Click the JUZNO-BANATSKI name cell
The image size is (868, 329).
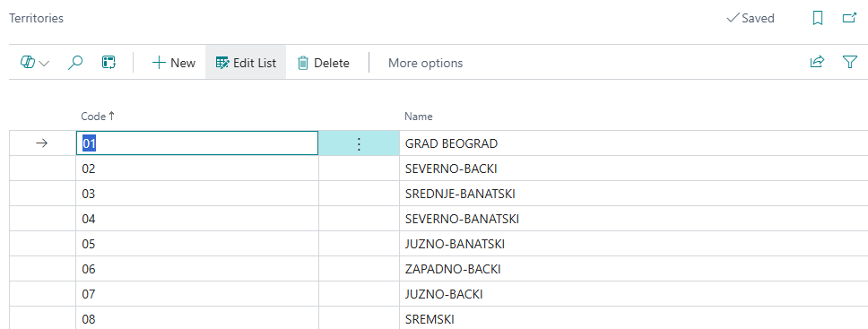coord(633,244)
